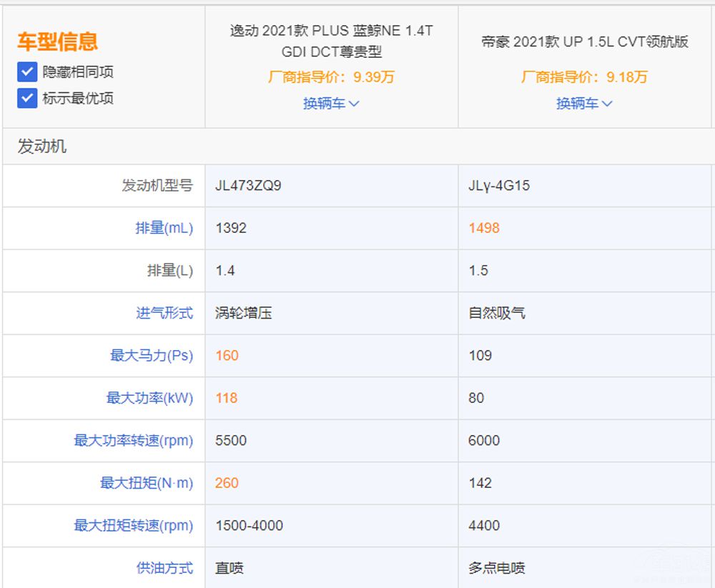Click the 80 kW power value
715x588 pixels.
point(476,397)
